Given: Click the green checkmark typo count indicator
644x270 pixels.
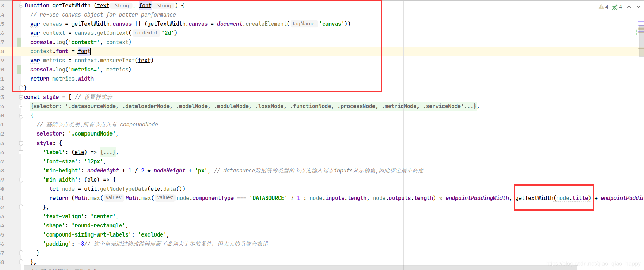Looking at the screenshot, I should click(617, 7).
